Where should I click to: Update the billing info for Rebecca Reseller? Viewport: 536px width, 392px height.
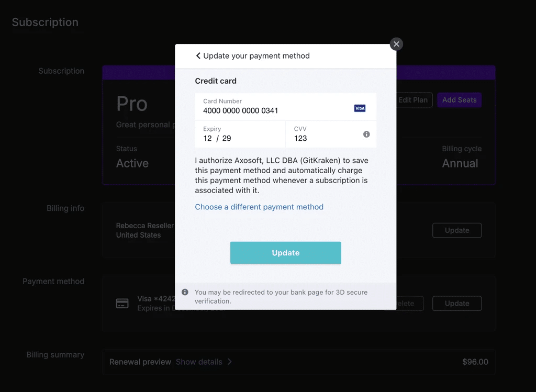pyautogui.click(x=456, y=230)
